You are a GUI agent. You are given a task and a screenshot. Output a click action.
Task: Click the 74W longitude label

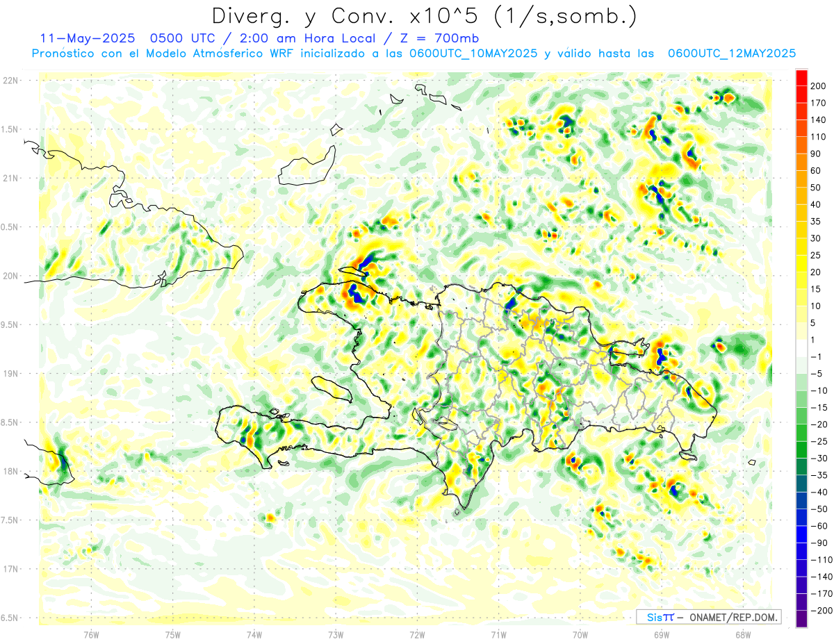(x=254, y=634)
